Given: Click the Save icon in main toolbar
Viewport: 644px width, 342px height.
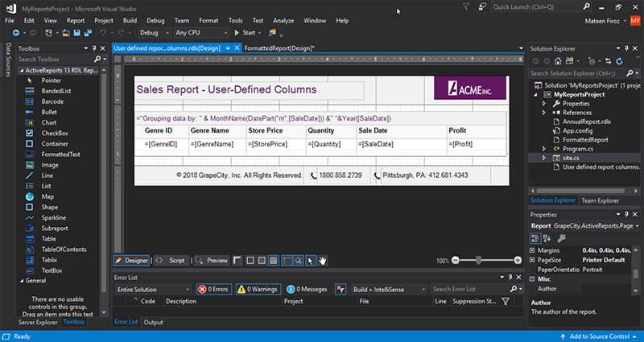Looking at the screenshot, I should (76, 33).
